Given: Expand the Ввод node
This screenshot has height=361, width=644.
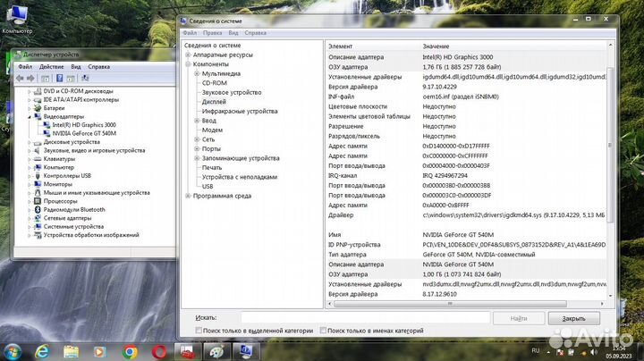Looking at the screenshot, I should (x=197, y=121).
